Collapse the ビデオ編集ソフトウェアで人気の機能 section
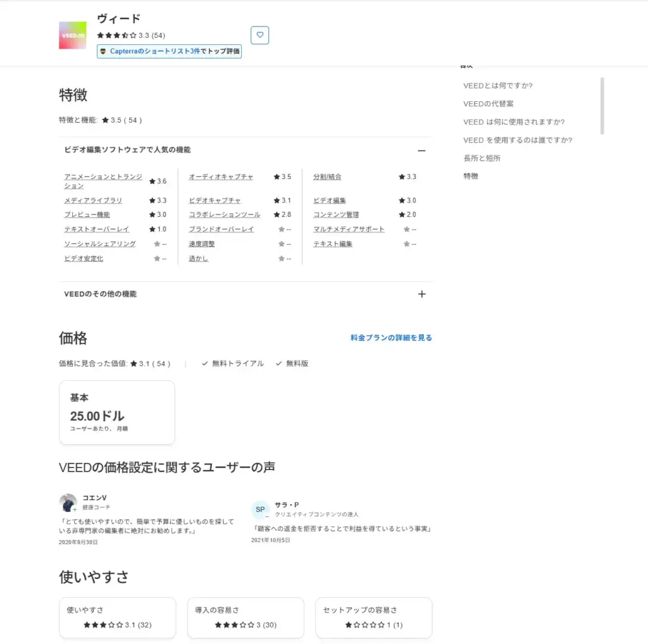This screenshot has width=648, height=644. pyautogui.click(x=421, y=151)
